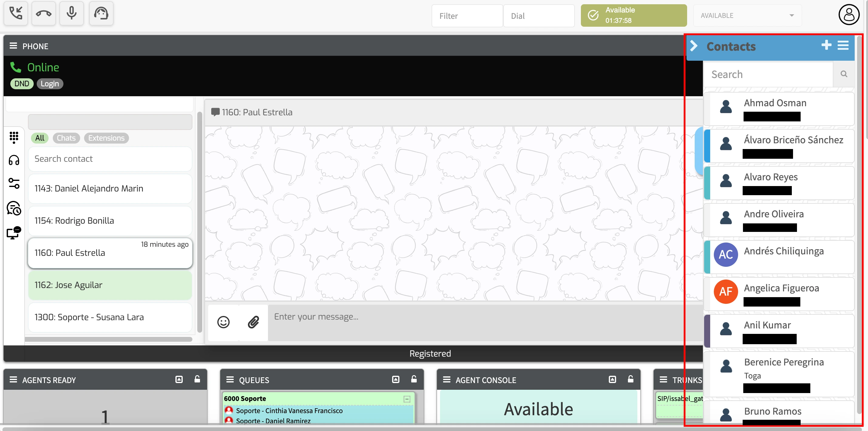Open the dialpad in the Phone panel
868x431 pixels.
click(14, 137)
